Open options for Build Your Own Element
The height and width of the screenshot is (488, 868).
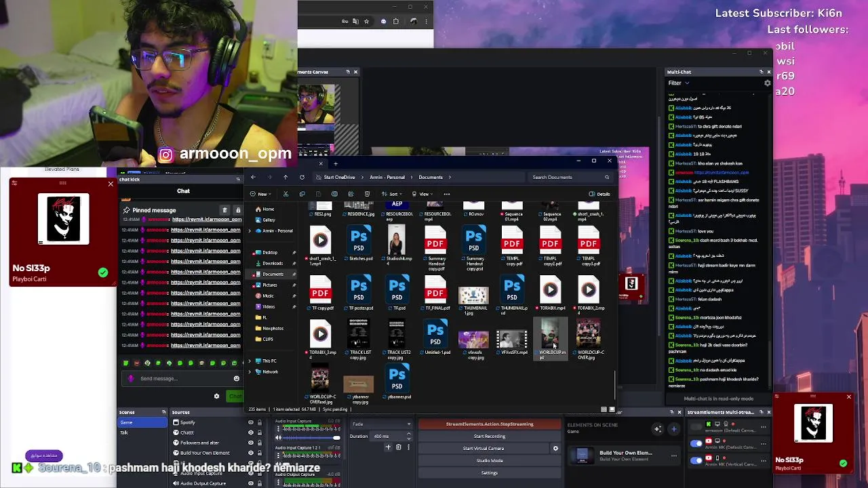pyautogui.click(x=673, y=456)
